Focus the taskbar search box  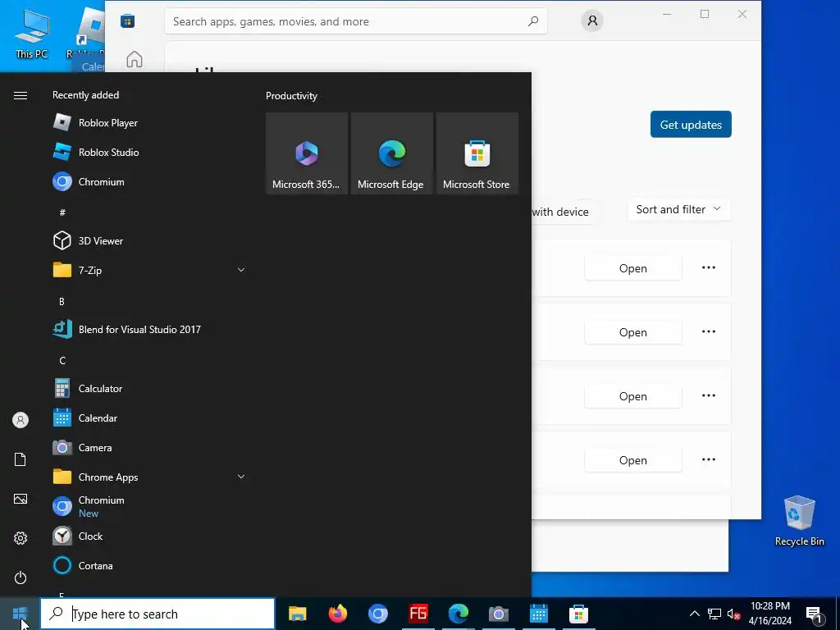pyautogui.click(x=157, y=614)
